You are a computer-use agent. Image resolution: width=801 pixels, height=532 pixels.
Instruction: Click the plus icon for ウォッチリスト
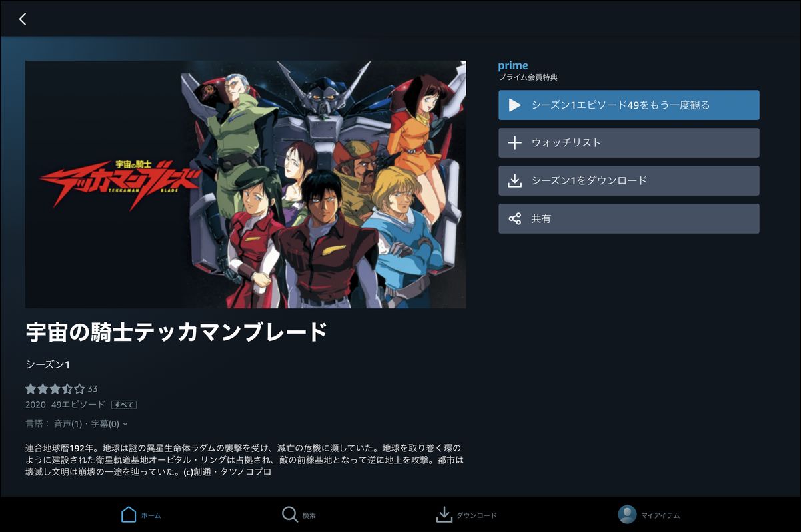514,143
